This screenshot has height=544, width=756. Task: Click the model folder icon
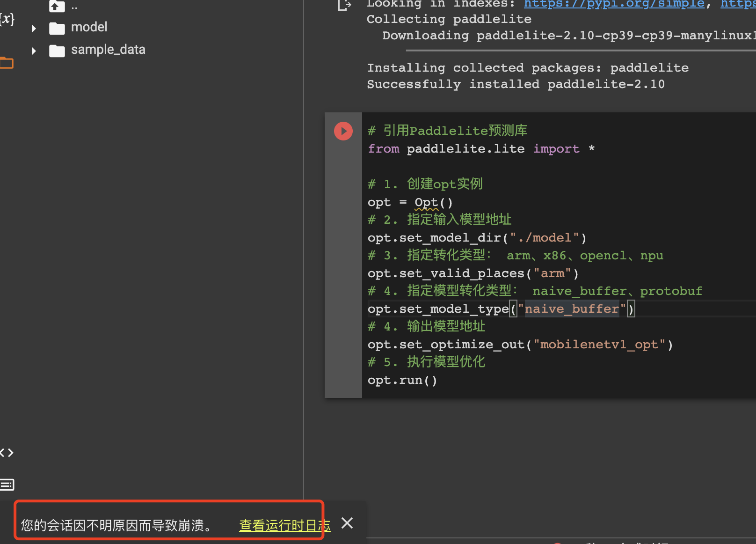(x=57, y=28)
